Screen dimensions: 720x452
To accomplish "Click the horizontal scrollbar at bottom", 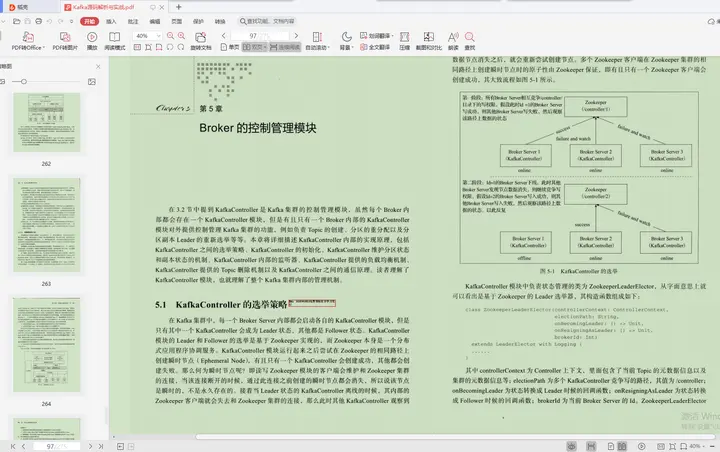I will [x=455, y=437].
